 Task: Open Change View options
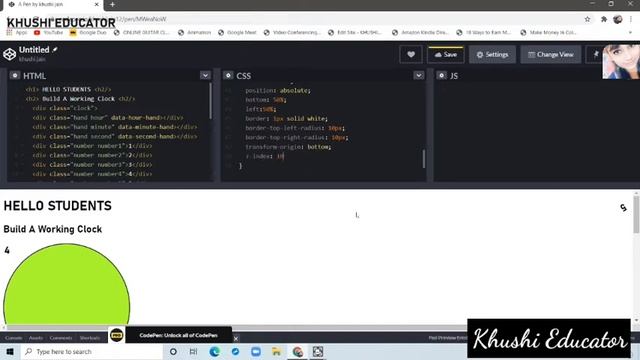[x=551, y=55]
